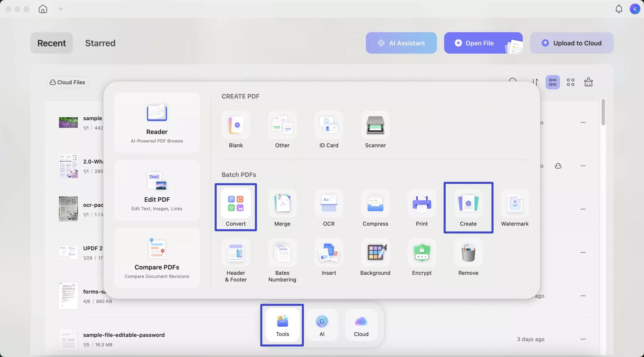
Task: Click the Watermark batch icon
Action: click(515, 204)
